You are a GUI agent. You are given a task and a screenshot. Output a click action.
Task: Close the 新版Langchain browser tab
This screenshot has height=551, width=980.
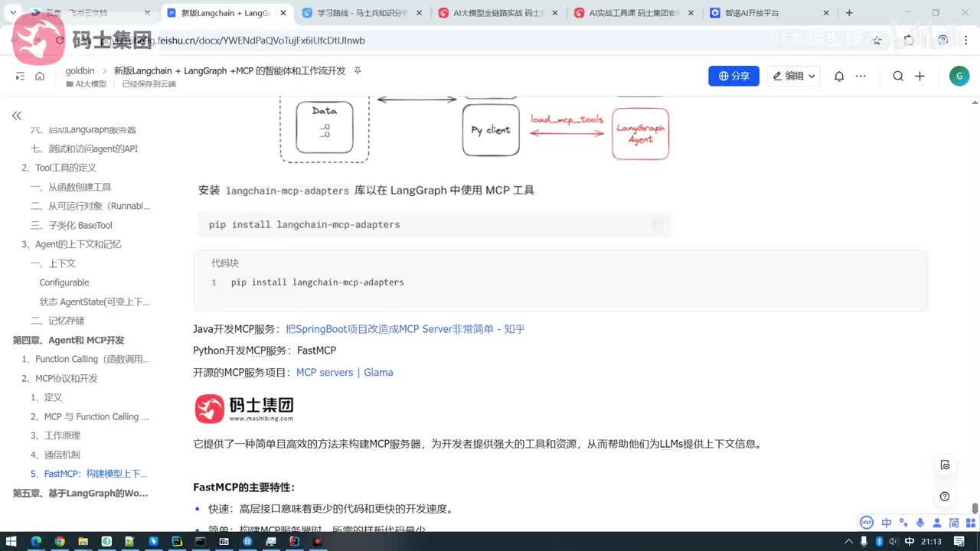click(x=283, y=13)
